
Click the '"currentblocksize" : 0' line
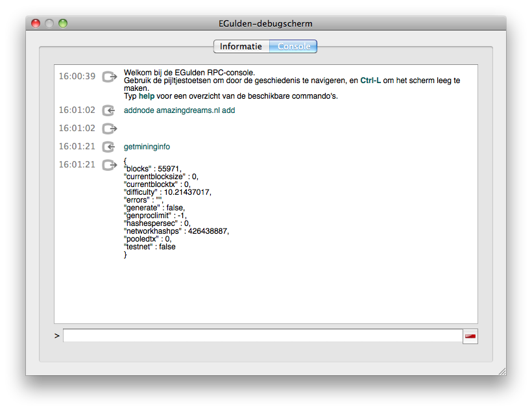(x=161, y=177)
